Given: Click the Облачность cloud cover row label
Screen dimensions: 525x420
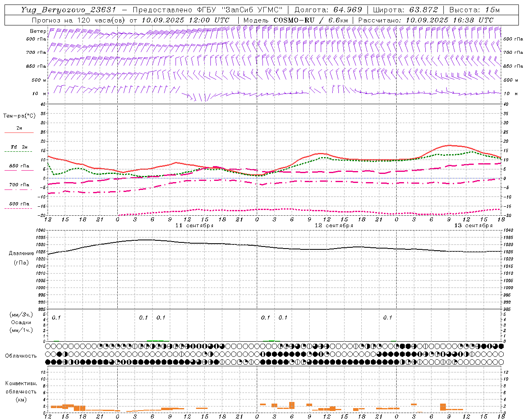Looking at the screenshot, I should click(x=21, y=356).
